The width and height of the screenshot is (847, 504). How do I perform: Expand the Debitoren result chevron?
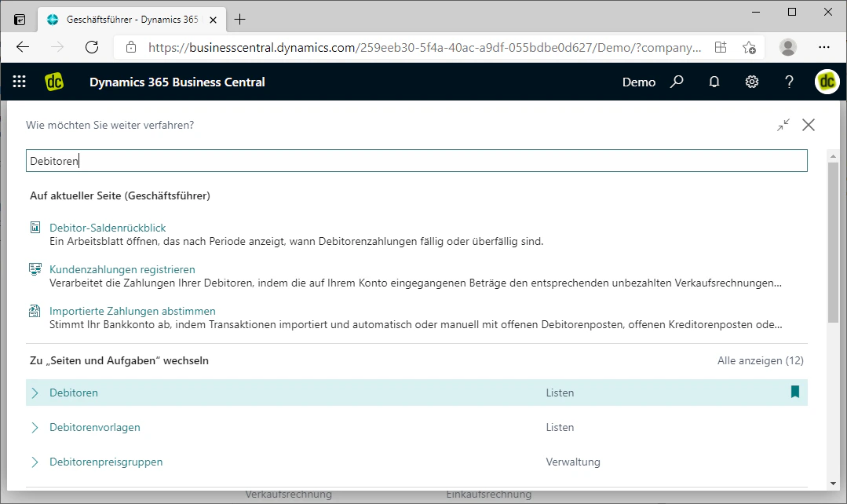(x=35, y=393)
